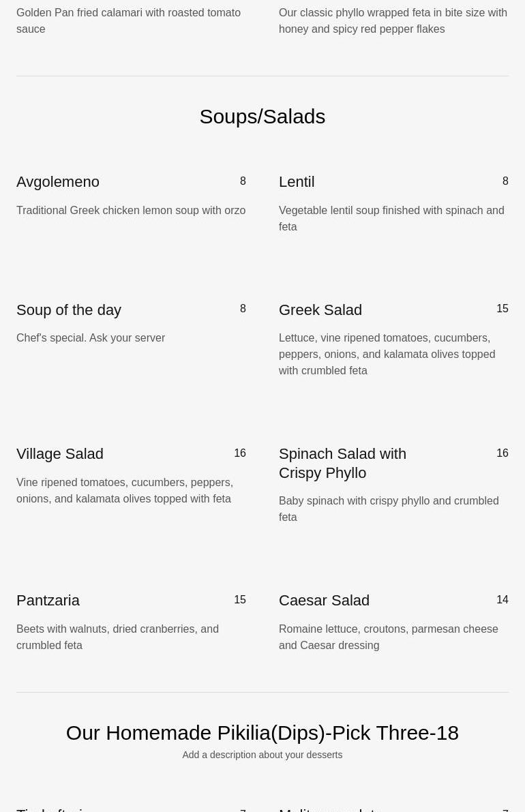Click the Homemade Pikilia (Dips) section heading
This screenshot has width=525, height=812.
coord(262,733)
